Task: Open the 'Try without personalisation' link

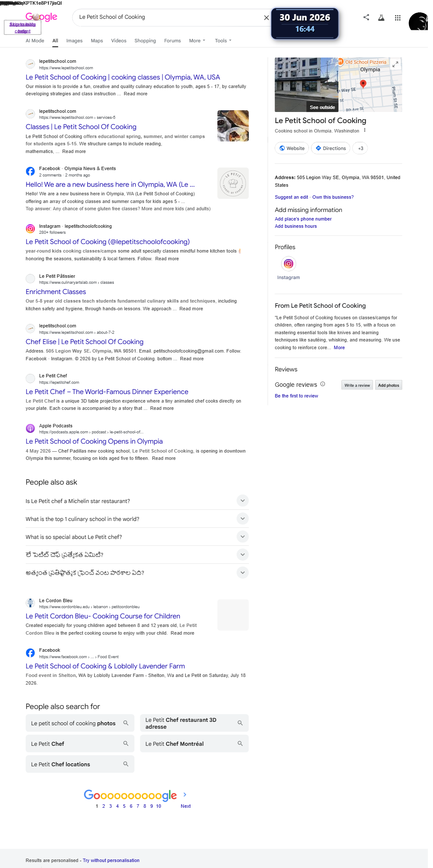Action: coord(111,860)
